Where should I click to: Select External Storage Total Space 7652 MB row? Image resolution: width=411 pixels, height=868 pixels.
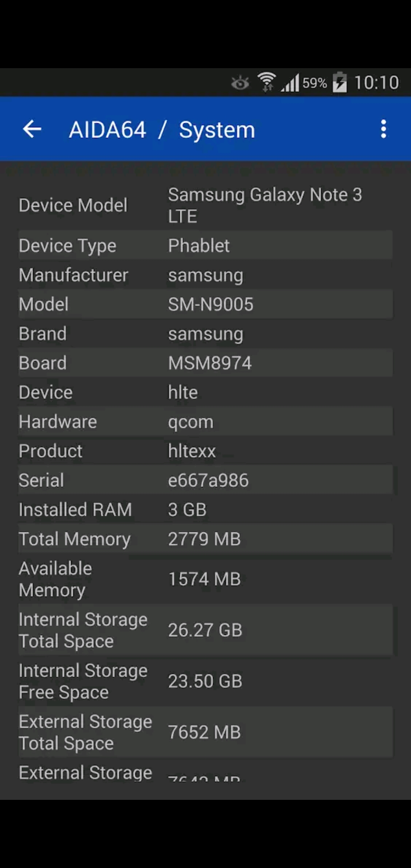coord(205,732)
